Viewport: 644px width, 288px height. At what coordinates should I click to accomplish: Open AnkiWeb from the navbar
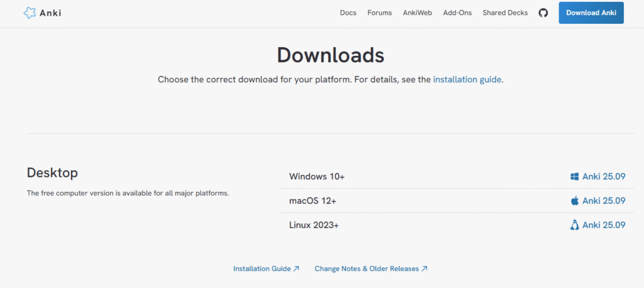pyautogui.click(x=418, y=13)
